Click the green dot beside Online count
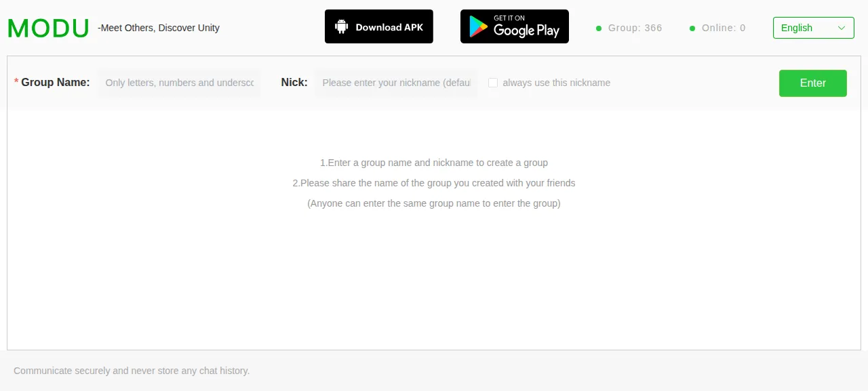The height and width of the screenshot is (391, 868). click(x=692, y=28)
